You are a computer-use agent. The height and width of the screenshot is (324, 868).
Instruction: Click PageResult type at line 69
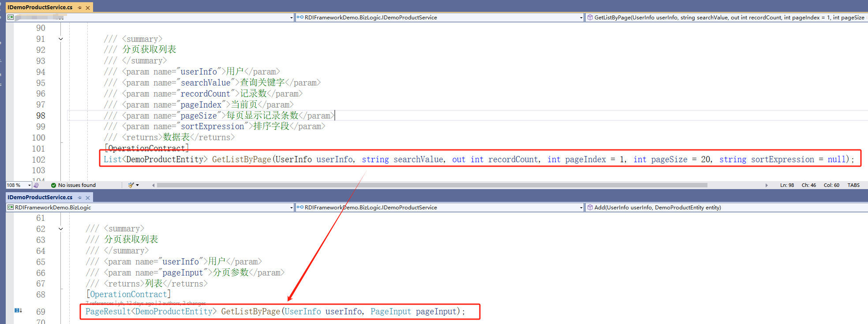(x=108, y=312)
